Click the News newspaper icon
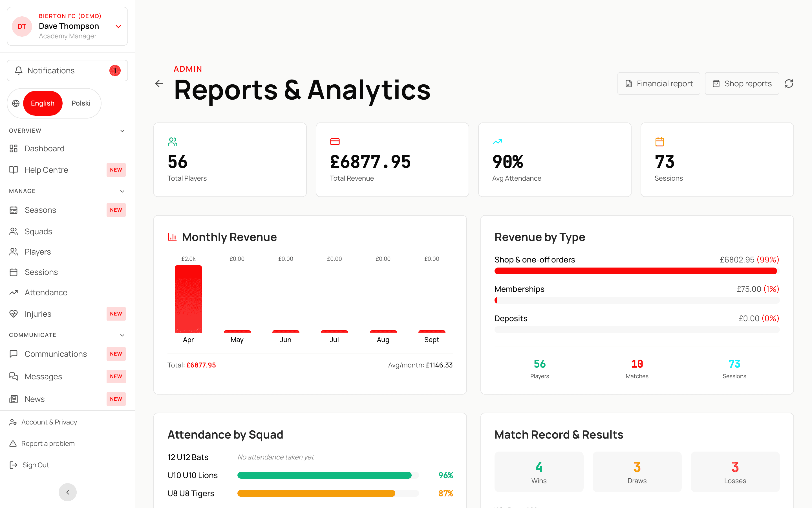Viewport: 812px width, 508px height. (x=14, y=399)
